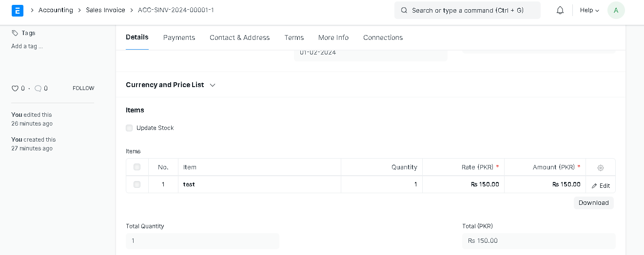The width and height of the screenshot is (644, 255).
Task: Tick the checkbox for row 1 test
Action: (x=137, y=184)
